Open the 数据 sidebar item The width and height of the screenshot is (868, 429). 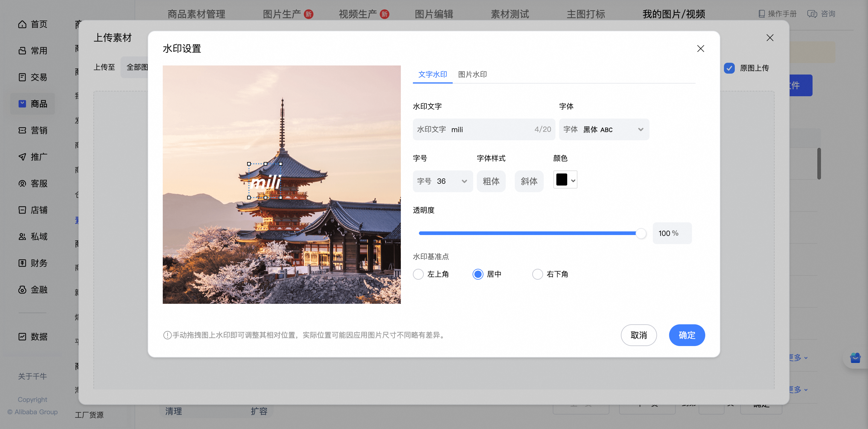[32, 337]
